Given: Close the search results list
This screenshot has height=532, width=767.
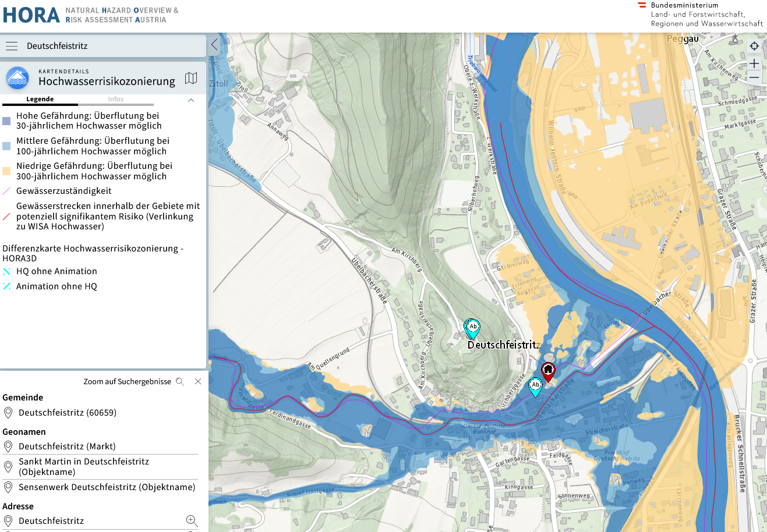Looking at the screenshot, I should point(198,382).
